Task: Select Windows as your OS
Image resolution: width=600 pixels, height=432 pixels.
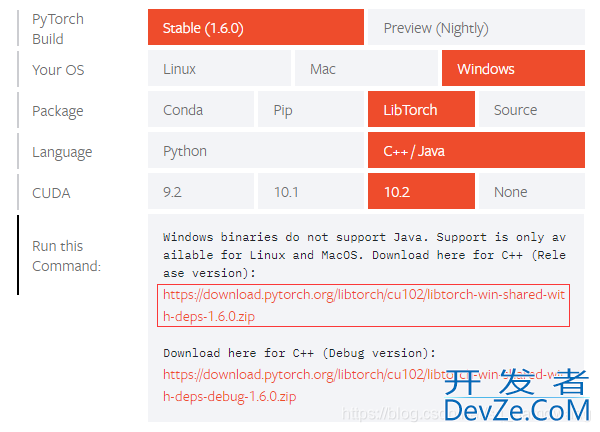Action: pyautogui.click(x=513, y=69)
